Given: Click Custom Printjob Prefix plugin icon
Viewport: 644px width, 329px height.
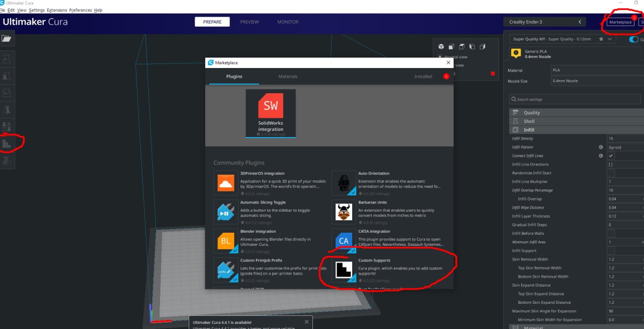Looking at the screenshot, I should coord(226,270).
